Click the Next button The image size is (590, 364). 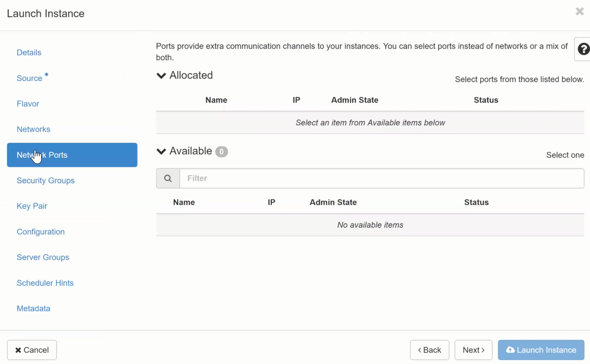(x=473, y=350)
